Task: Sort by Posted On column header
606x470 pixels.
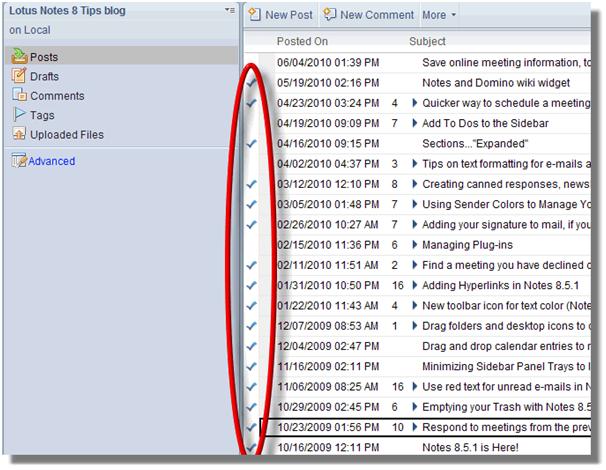Action: pos(302,41)
